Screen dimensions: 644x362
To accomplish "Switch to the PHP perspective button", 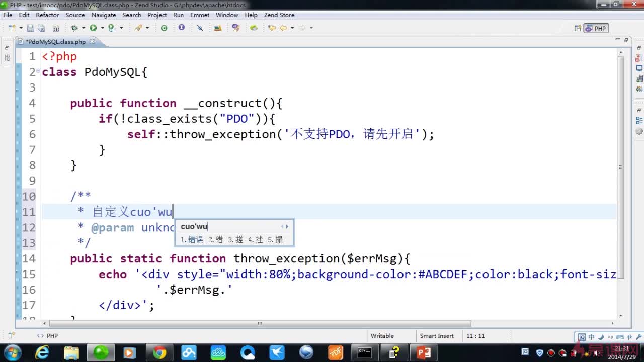I will (x=596, y=28).
